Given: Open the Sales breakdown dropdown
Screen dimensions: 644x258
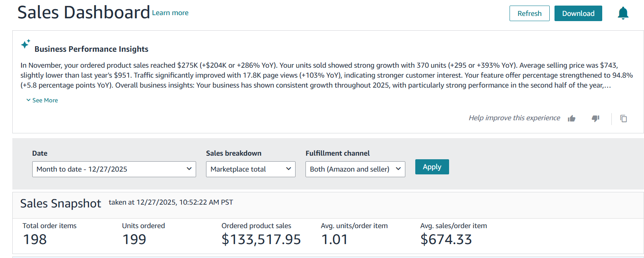Looking at the screenshot, I should (251, 169).
